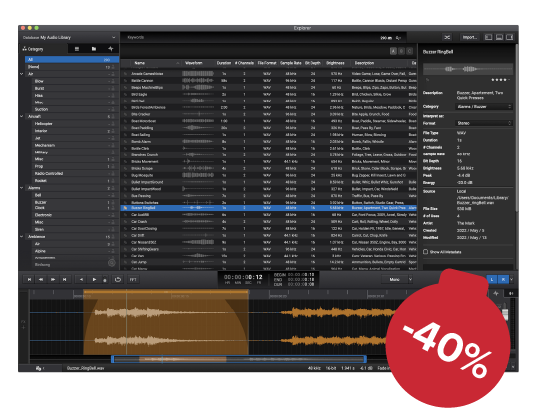This screenshot has width=536, height=412.
Task: Click the go-to-start transport button
Action: [29, 279]
